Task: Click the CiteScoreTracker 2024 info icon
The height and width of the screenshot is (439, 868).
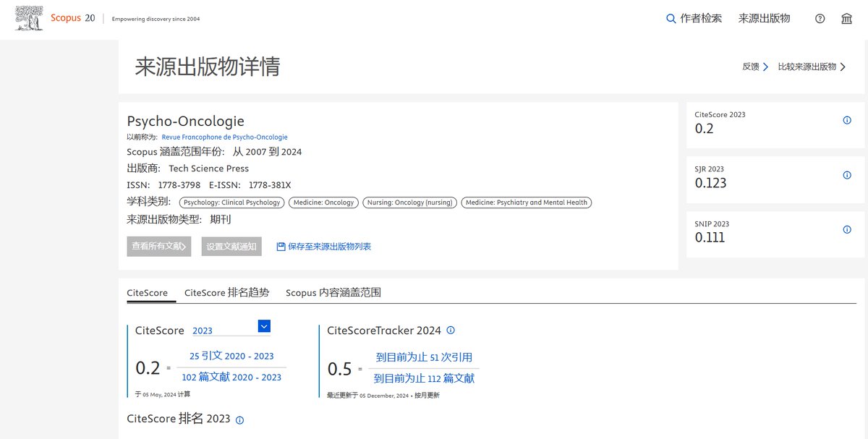Action: click(x=451, y=331)
